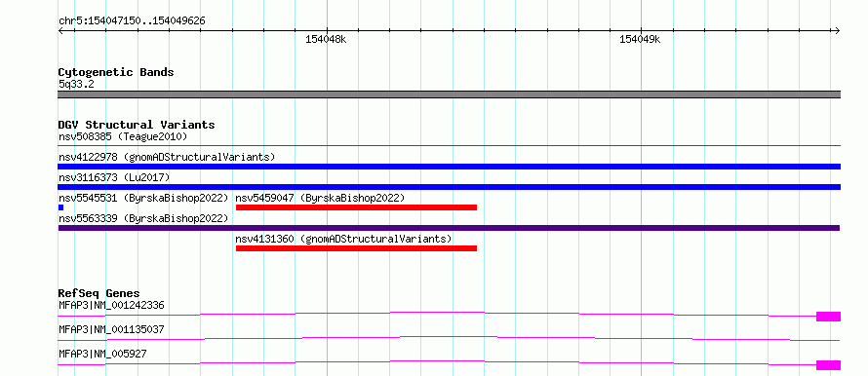Click the nsv5563339 (ByrskaBishop2022) label
Image resolution: width=868 pixels, height=376 pixels.
click(x=143, y=218)
